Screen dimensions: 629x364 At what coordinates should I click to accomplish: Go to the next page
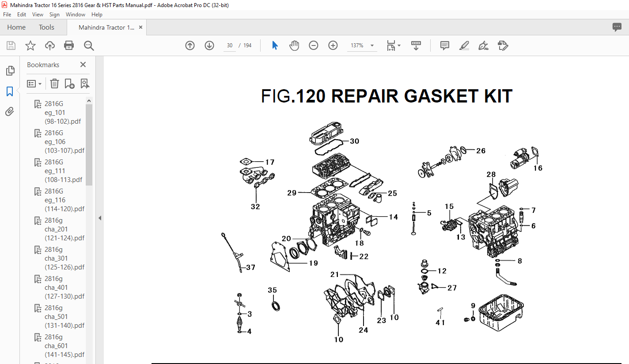(x=209, y=45)
